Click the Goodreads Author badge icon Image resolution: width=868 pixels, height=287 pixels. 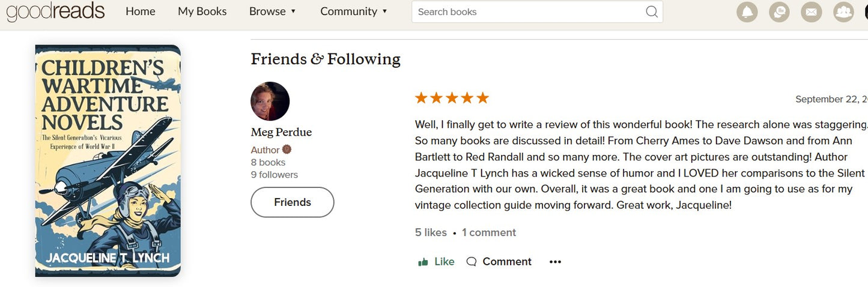pos(287,150)
